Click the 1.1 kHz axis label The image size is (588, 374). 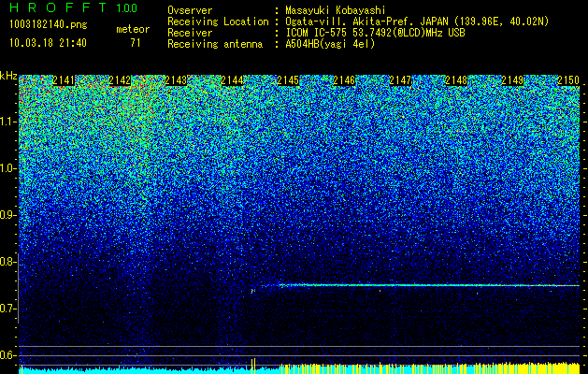point(8,122)
